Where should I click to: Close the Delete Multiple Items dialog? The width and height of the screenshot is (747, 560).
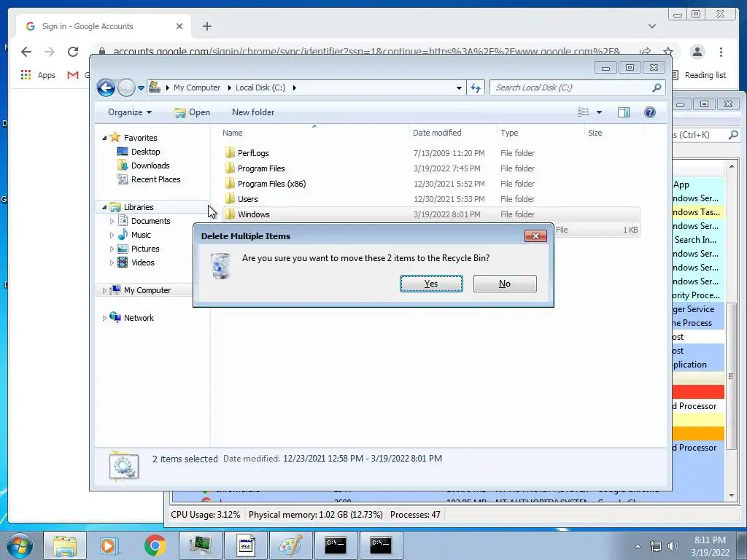[535, 236]
